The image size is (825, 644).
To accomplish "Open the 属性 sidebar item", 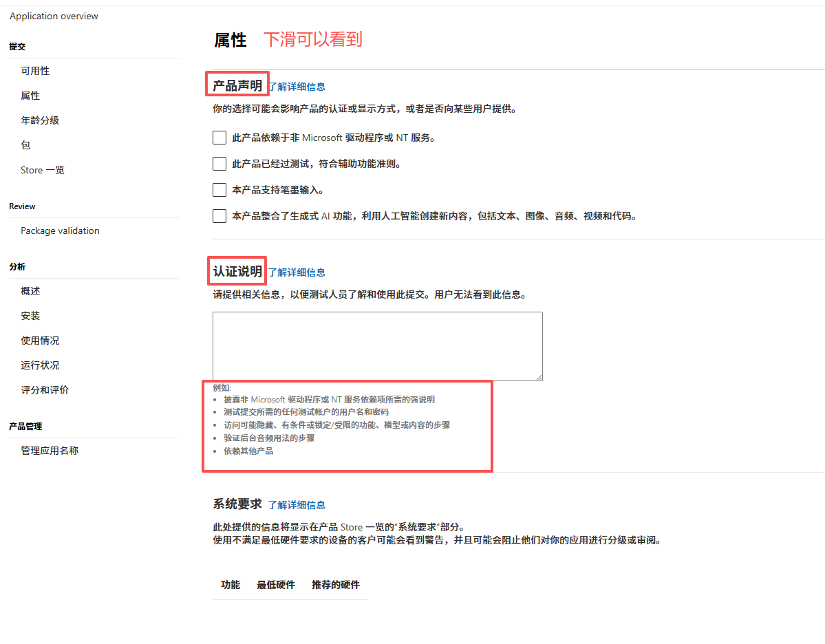I will (x=30, y=96).
